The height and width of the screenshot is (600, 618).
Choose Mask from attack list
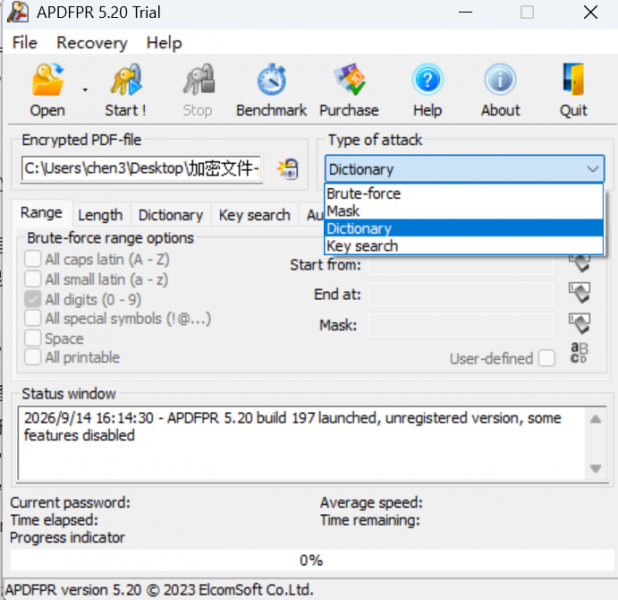[464, 211]
